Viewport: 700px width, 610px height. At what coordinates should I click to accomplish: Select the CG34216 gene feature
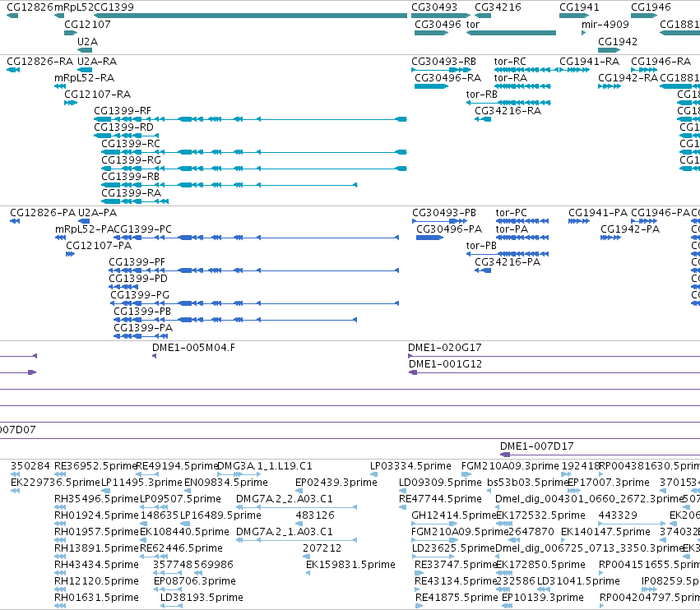pyautogui.click(x=483, y=16)
